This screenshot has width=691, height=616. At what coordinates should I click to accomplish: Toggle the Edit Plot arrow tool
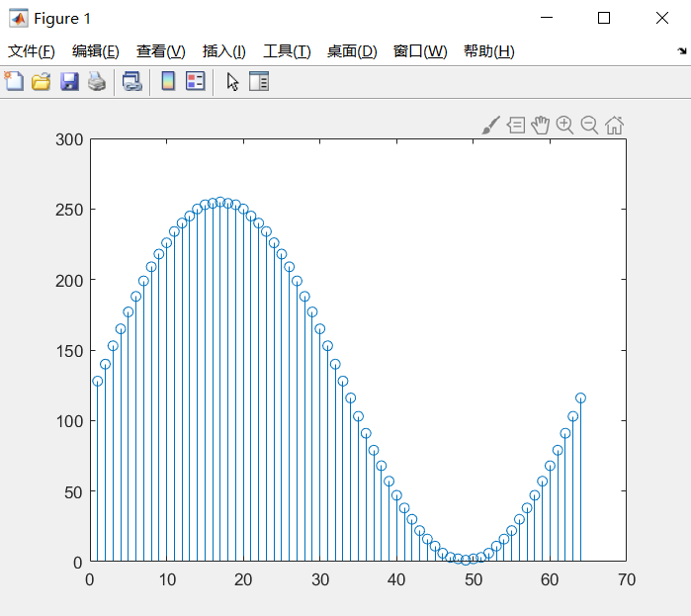[232, 82]
